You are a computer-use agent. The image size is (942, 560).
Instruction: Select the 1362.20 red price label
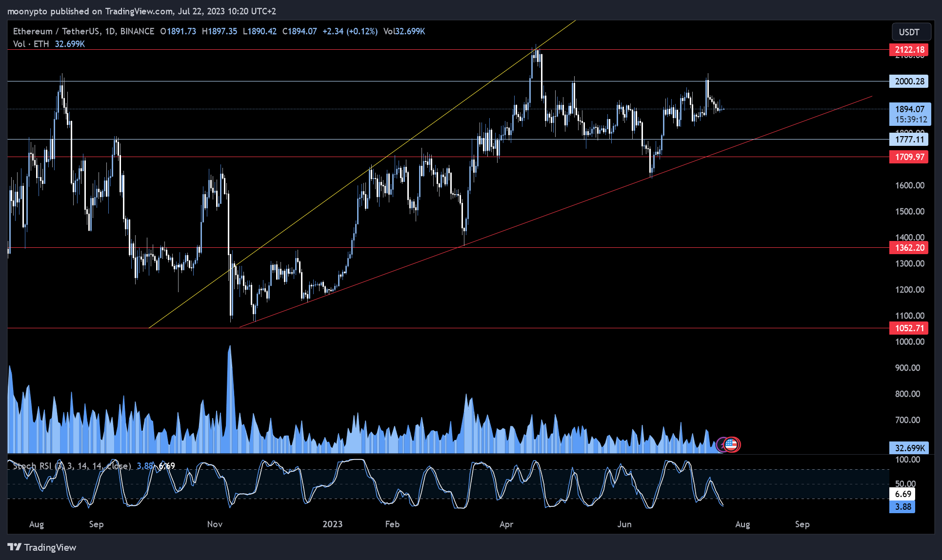(x=909, y=248)
